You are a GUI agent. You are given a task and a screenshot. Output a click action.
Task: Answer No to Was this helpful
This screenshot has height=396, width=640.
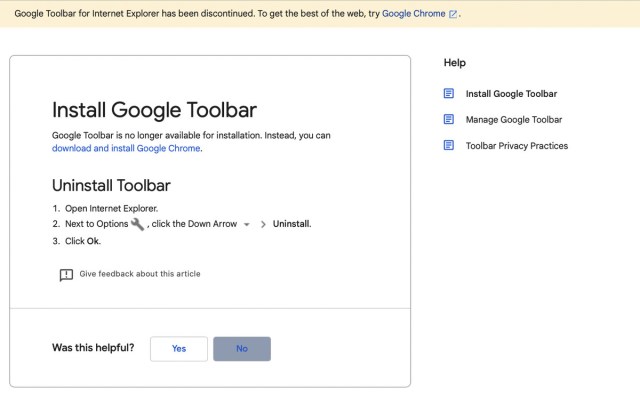[x=242, y=349]
